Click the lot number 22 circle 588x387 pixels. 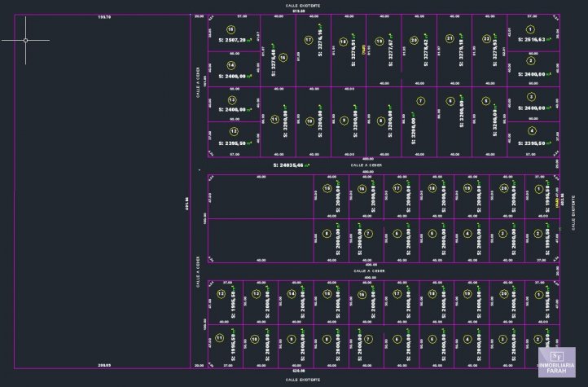pyautogui.click(x=486, y=38)
